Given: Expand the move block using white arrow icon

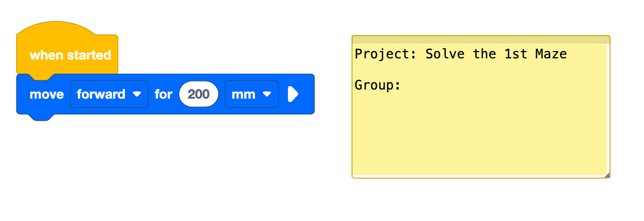Looking at the screenshot, I should click(292, 94).
